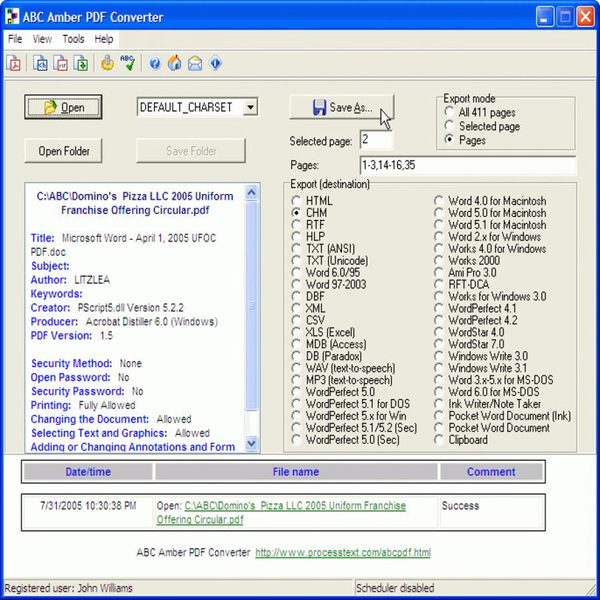The height and width of the screenshot is (600, 600).
Task: Click document info scrollbar up arrow
Action: click(251, 192)
